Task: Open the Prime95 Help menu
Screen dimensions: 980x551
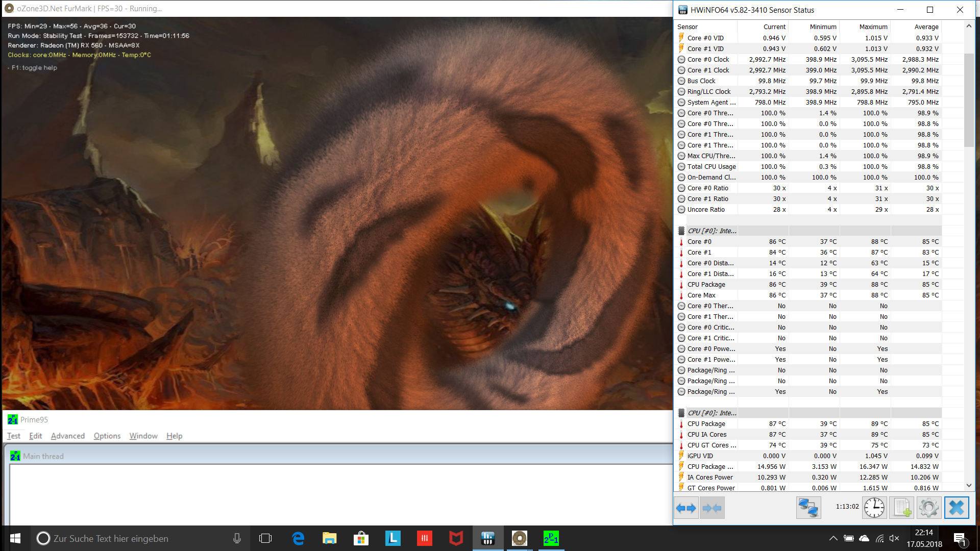Action: pos(174,436)
